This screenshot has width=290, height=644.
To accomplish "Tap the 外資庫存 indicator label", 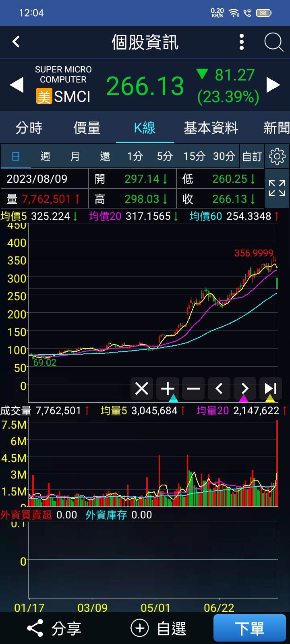I will 106,515.
